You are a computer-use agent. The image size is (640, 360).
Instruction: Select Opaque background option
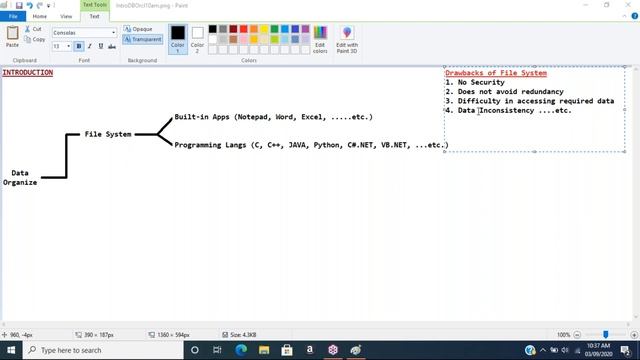(138, 29)
